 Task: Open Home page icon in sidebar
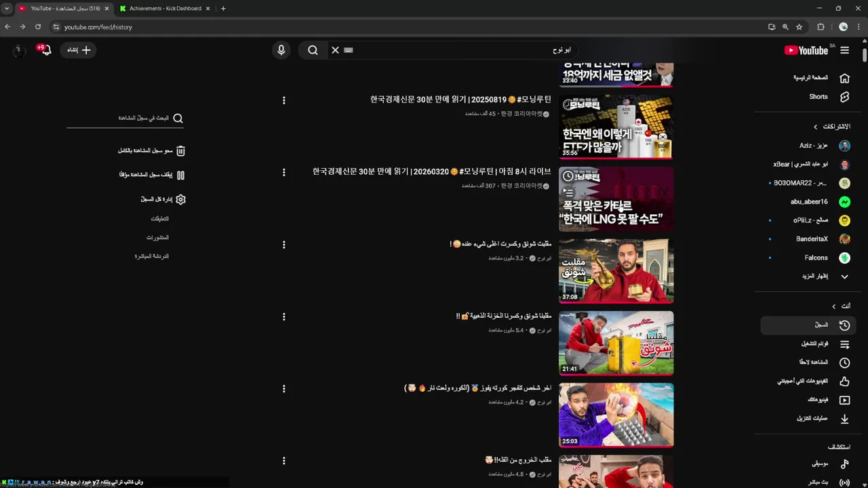click(844, 78)
